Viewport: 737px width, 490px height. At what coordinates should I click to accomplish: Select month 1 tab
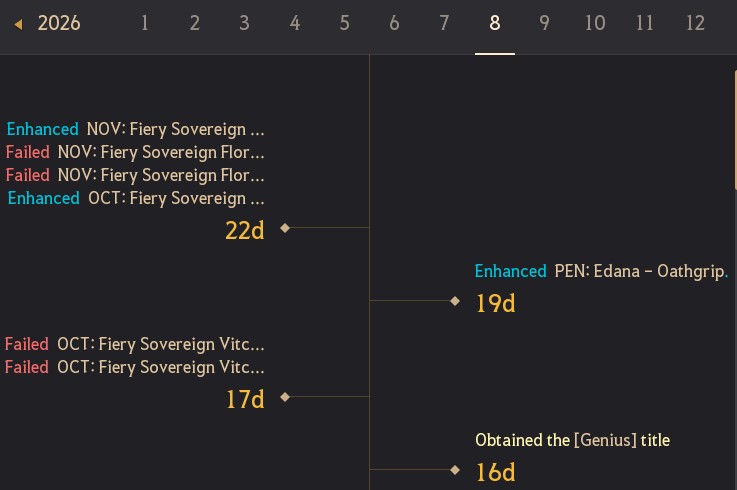pyautogui.click(x=145, y=23)
